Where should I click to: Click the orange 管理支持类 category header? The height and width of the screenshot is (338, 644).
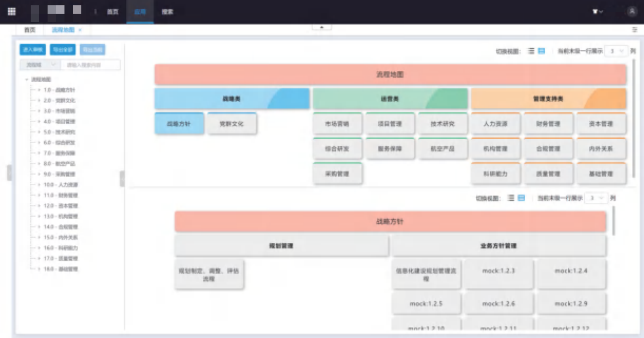[548, 99]
